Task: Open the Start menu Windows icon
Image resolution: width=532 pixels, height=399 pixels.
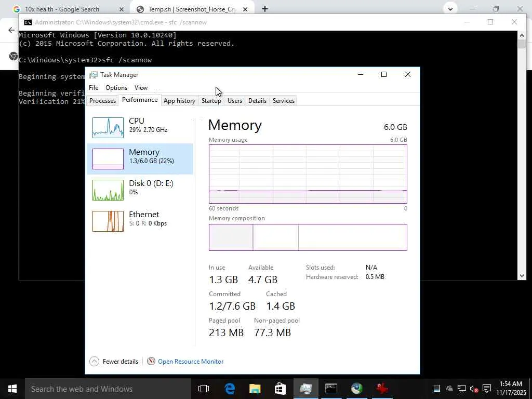Action: 12,389
